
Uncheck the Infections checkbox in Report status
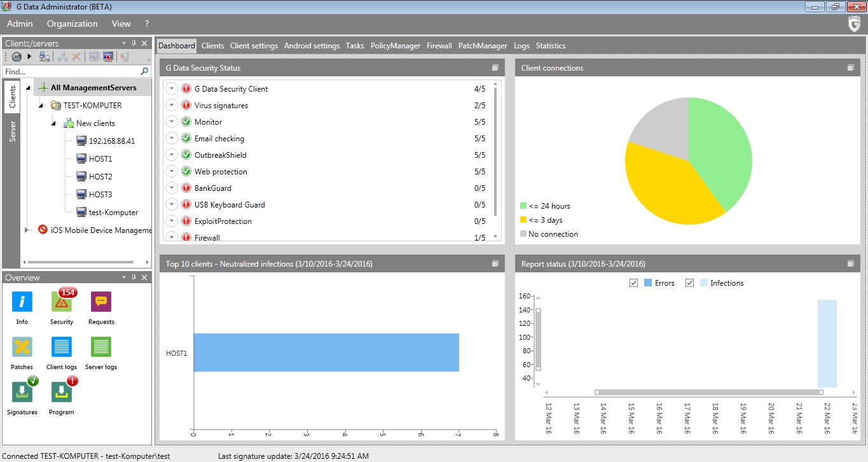689,283
